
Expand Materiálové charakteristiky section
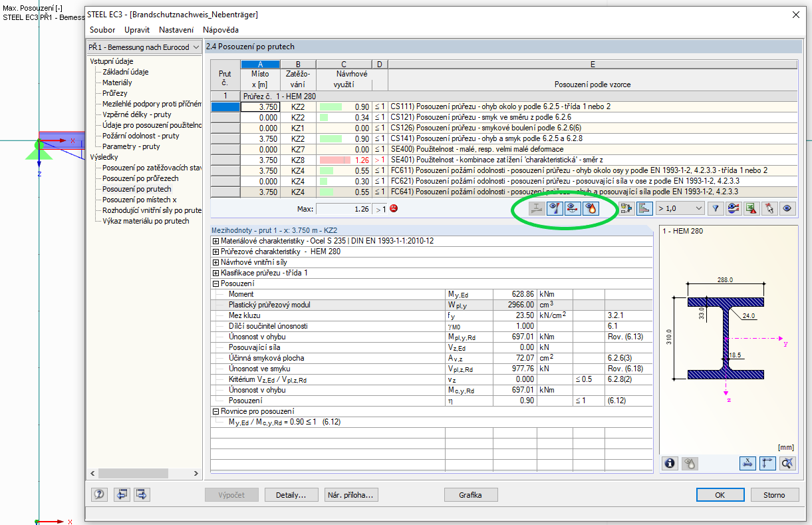(x=215, y=241)
